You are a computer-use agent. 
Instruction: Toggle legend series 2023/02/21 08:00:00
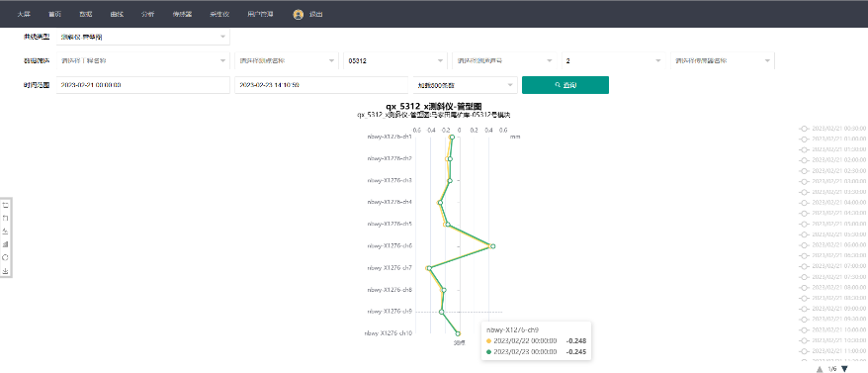click(832, 288)
